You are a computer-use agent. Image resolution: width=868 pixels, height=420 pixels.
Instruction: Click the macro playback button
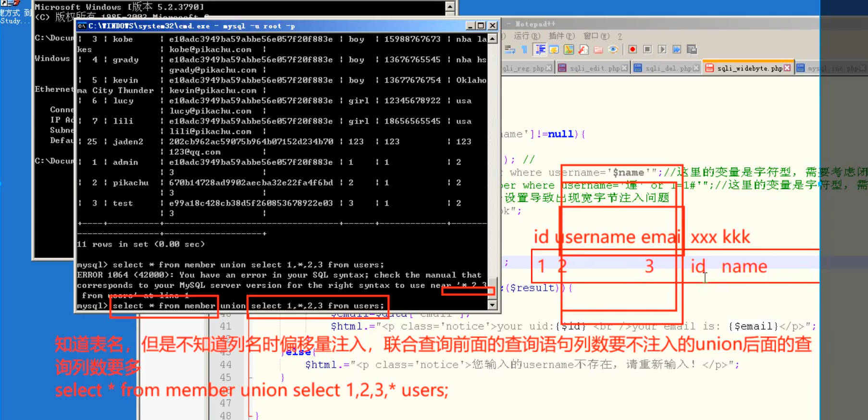(x=662, y=49)
